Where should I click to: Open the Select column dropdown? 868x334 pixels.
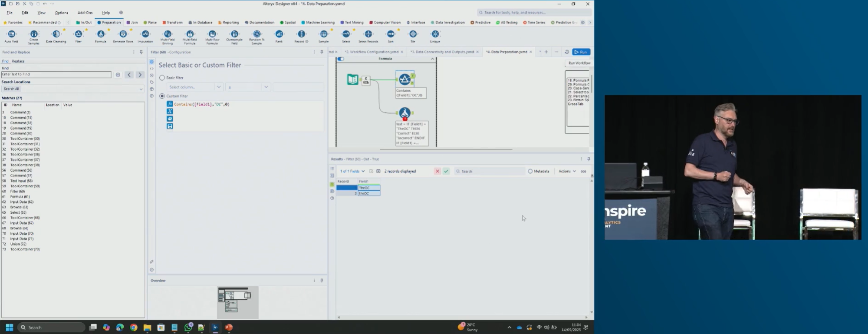coord(195,87)
